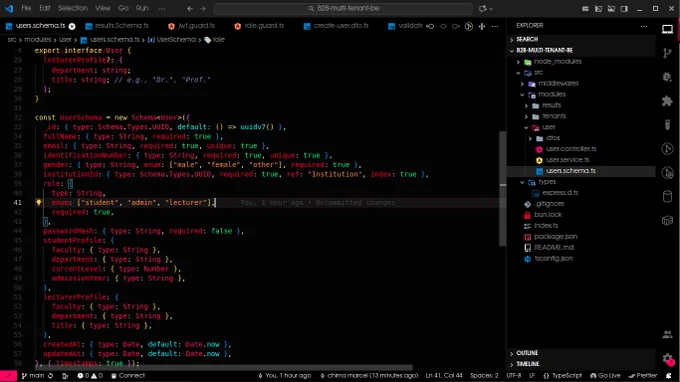Click Spaces: 2 indentation setting
This screenshot has width=680, height=382.
484,375
